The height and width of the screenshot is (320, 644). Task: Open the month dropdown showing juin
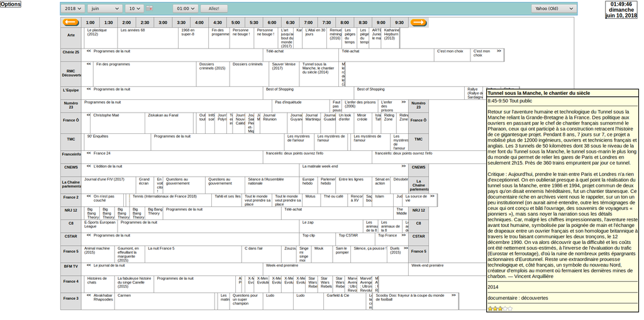click(x=105, y=9)
